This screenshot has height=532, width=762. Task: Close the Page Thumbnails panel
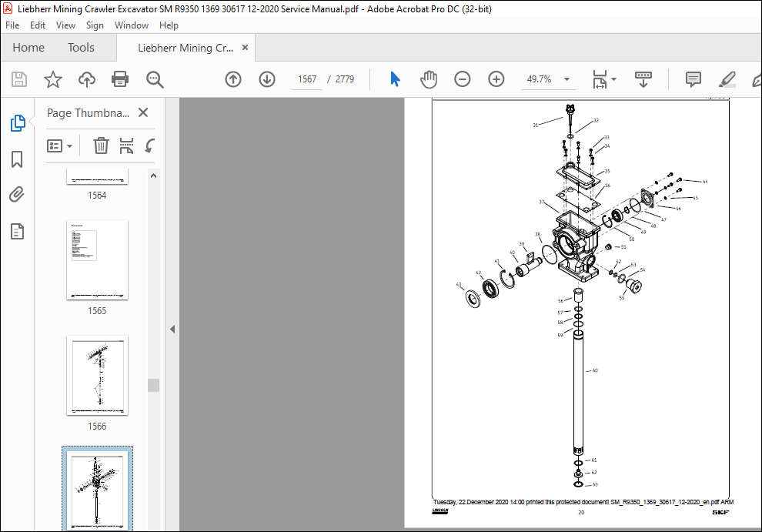pos(143,113)
